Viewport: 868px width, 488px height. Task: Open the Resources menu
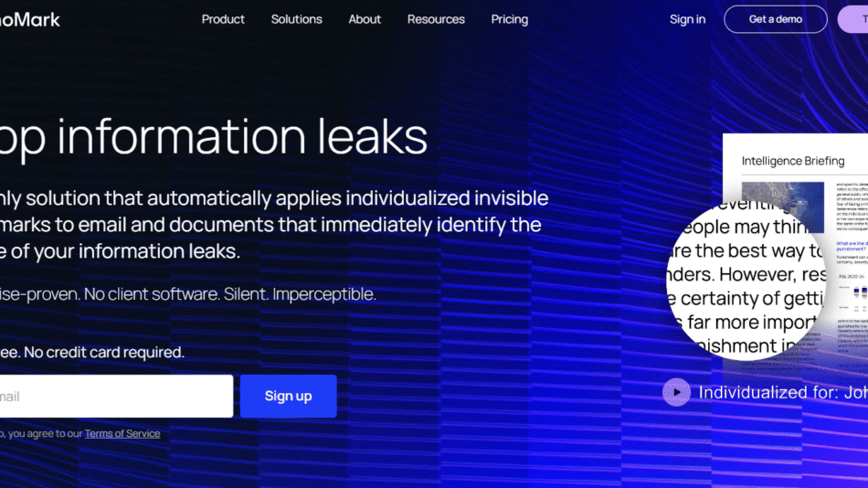tap(436, 19)
